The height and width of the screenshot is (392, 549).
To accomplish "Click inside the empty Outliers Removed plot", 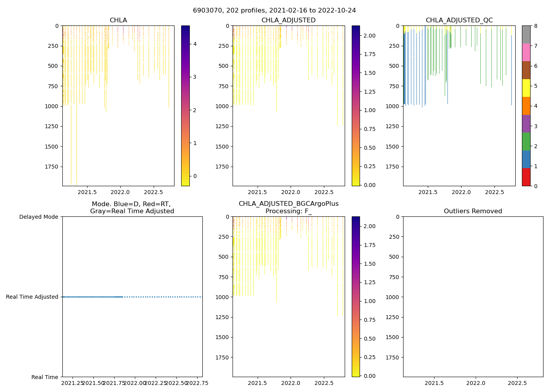I will (x=473, y=297).
